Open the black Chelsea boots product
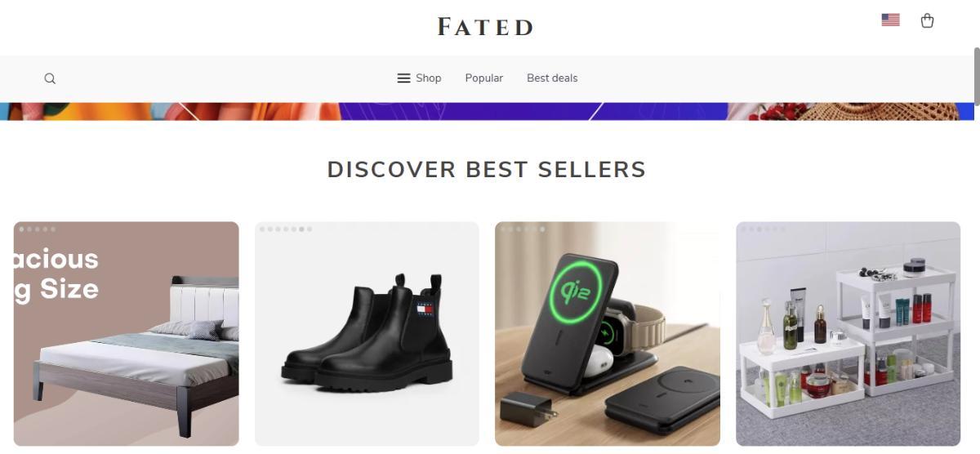The height and width of the screenshot is (454, 980). pos(367,334)
